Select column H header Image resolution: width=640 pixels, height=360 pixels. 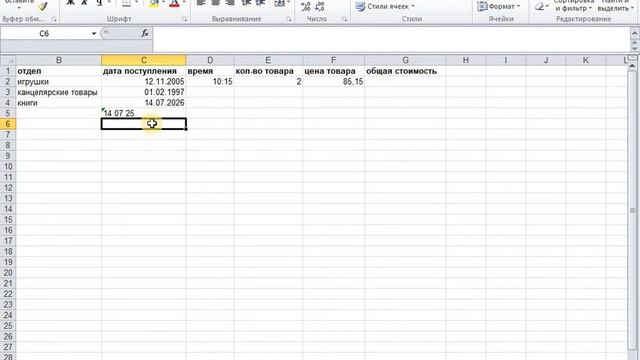(x=465, y=60)
